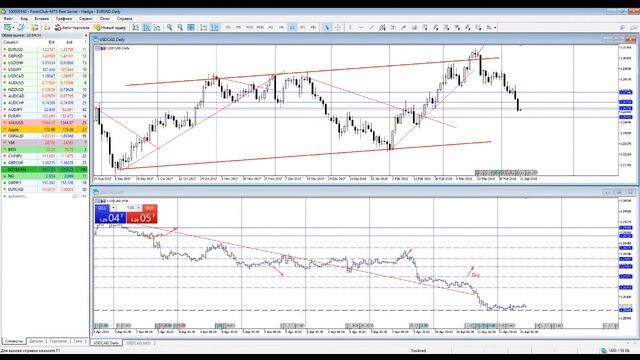The image size is (640, 360).
Task: Select the EURUSD row in market watch
Action: [x=44, y=49]
